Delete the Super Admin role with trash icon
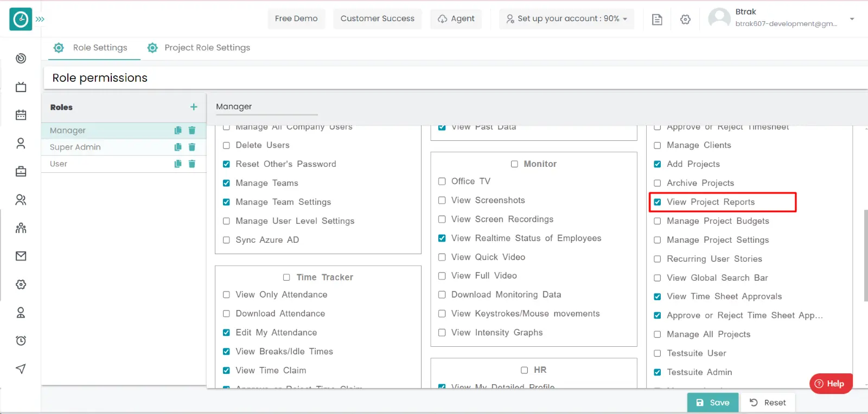Viewport: 868px width, 414px height. tap(192, 147)
